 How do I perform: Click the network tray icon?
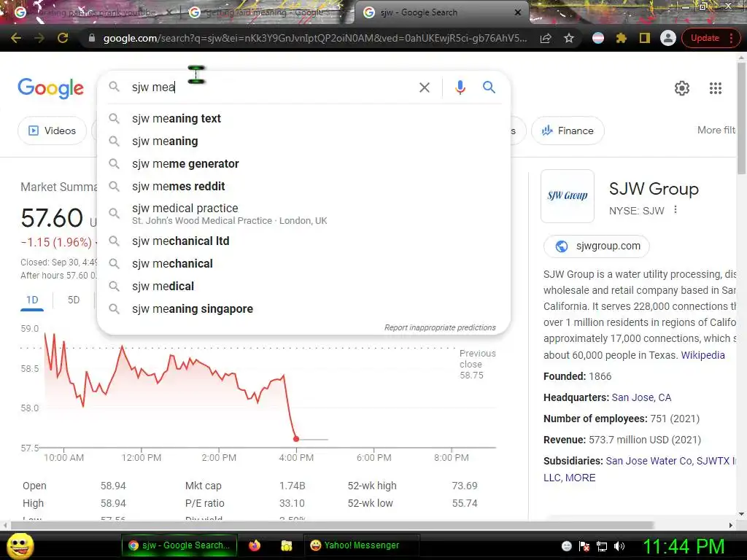(x=602, y=546)
